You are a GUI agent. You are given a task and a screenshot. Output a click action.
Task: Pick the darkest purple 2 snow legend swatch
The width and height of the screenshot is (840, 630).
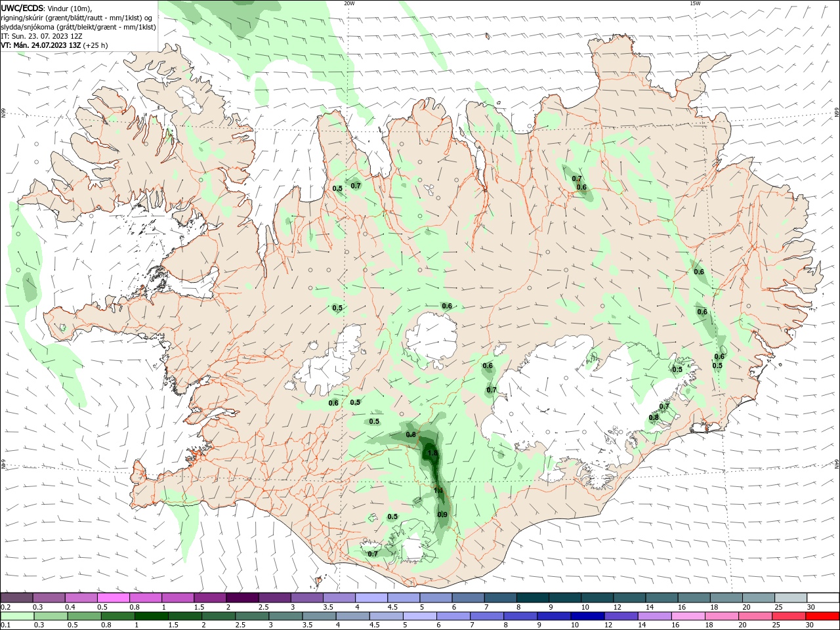point(242,598)
